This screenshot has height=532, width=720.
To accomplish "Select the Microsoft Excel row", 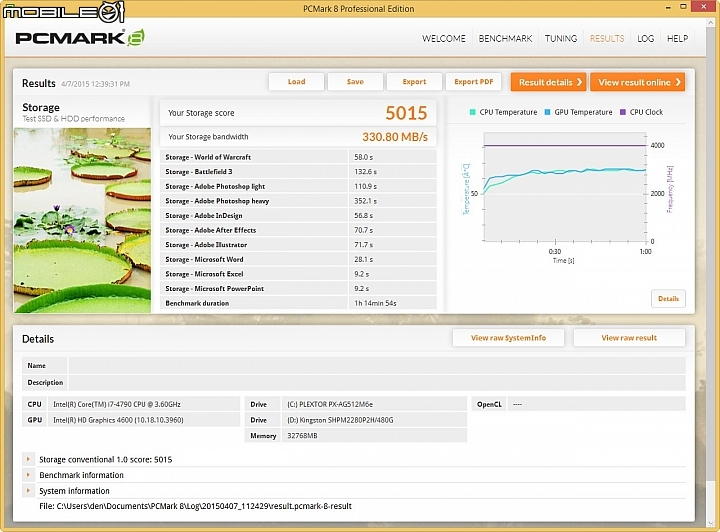I will click(x=298, y=274).
